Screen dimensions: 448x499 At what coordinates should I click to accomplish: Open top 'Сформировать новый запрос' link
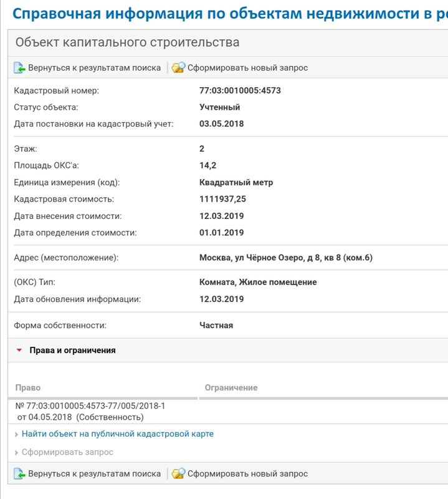pyautogui.click(x=247, y=68)
